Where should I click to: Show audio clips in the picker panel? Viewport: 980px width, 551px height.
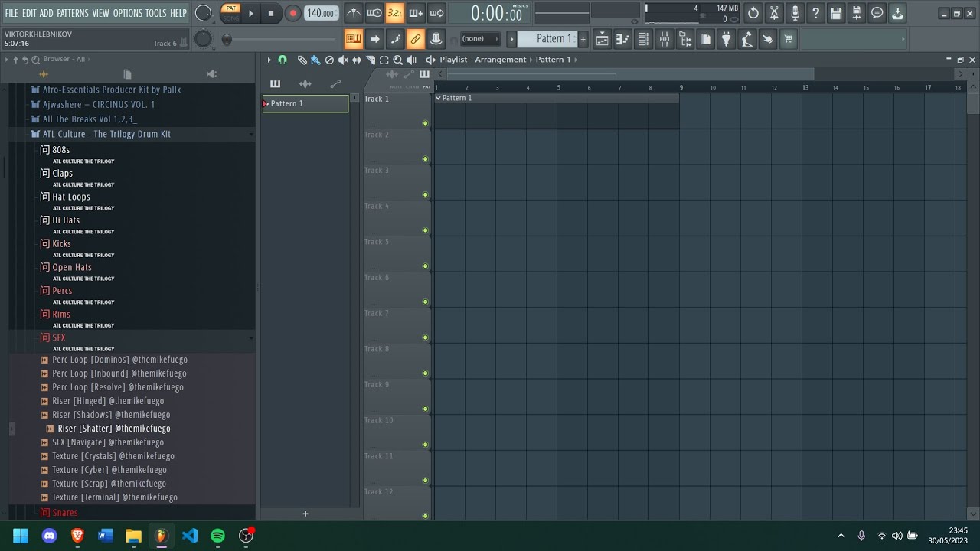click(305, 84)
